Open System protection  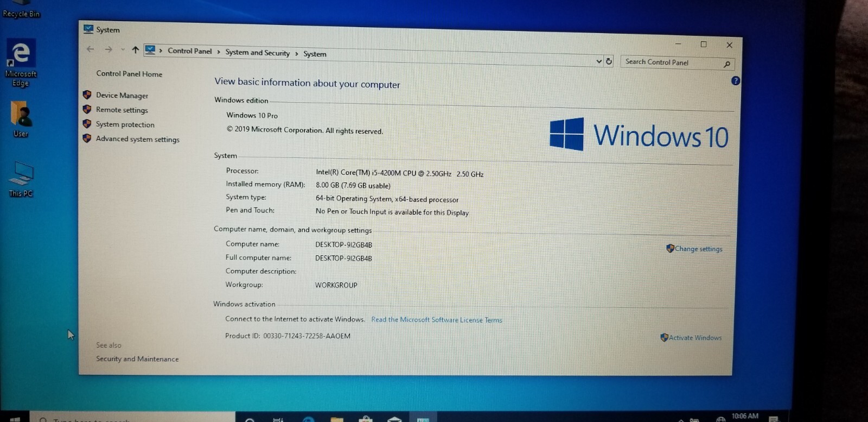(125, 124)
